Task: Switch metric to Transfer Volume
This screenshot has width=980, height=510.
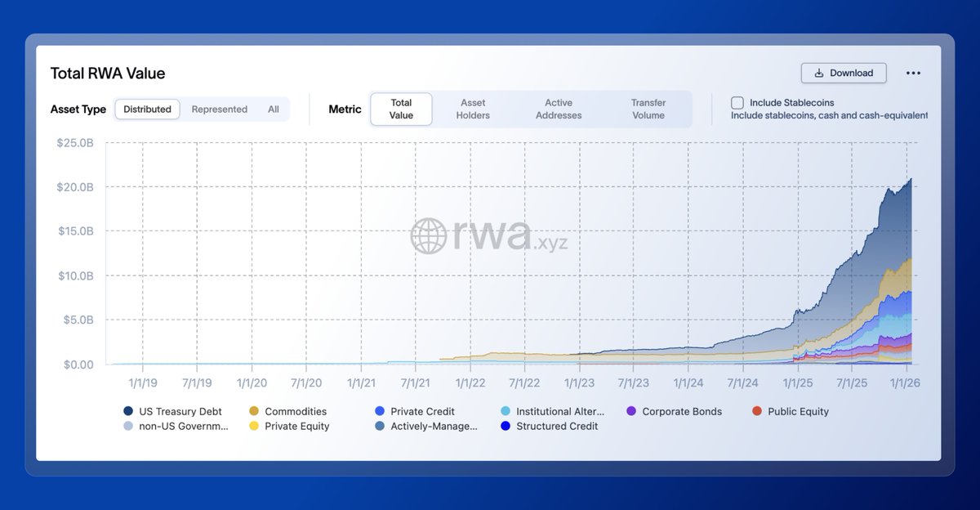Action: click(648, 110)
